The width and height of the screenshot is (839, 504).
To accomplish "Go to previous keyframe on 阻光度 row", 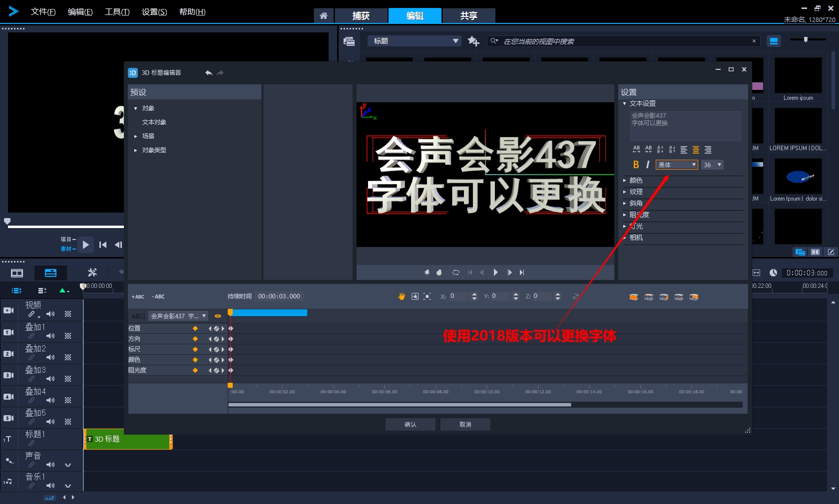I will coord(210,370).
